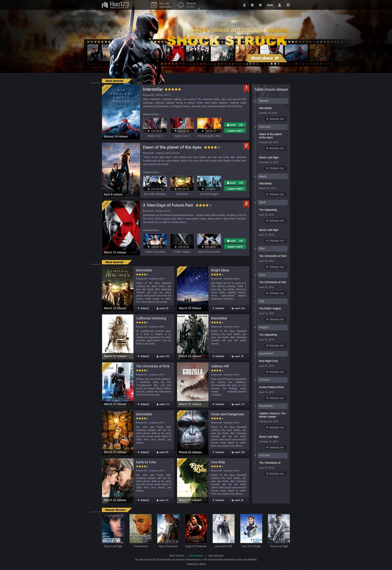Click want 146 on X-Men:Days of Future Past
392x570 pixels.
(235, 241)
